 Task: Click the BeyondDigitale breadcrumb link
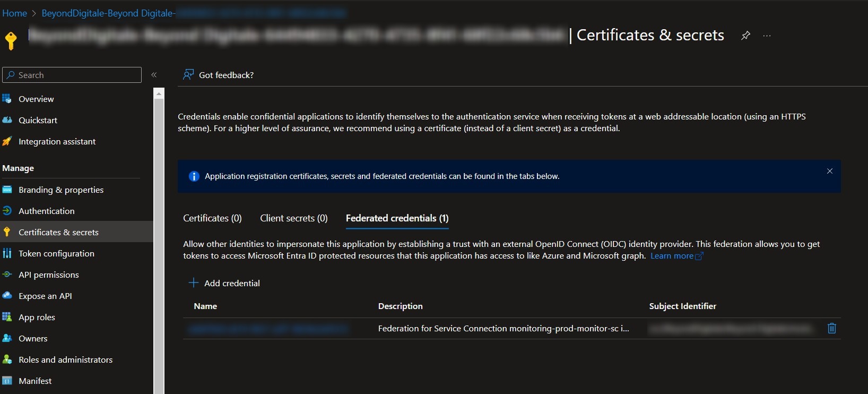(x=194, y=13)
